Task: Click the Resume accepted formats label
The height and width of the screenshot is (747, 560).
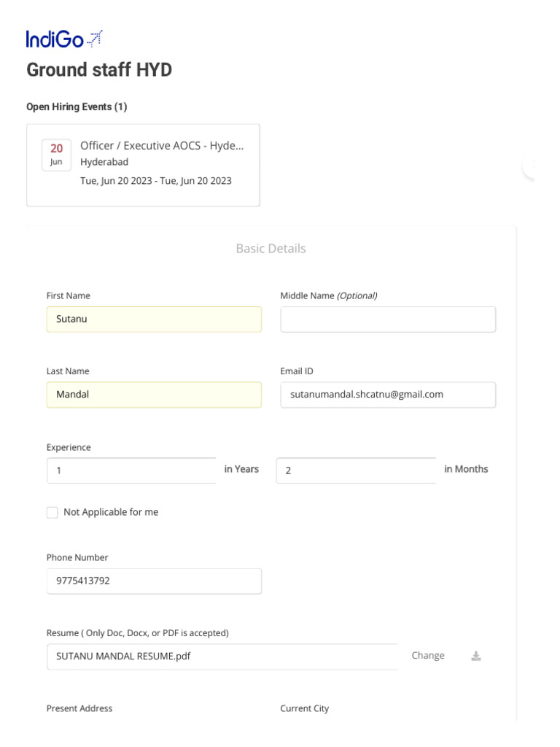Action: (x=138, y=633)
